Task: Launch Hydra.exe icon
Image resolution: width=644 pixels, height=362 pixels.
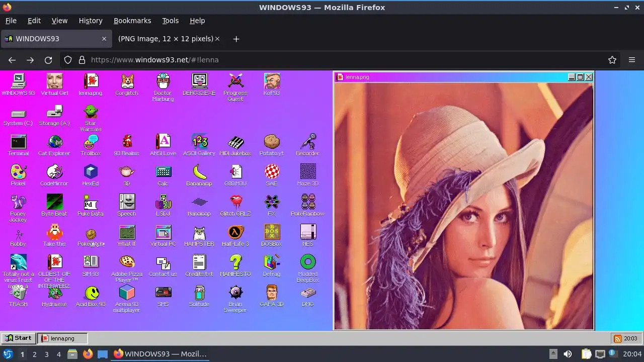Action: click(54, 293)
